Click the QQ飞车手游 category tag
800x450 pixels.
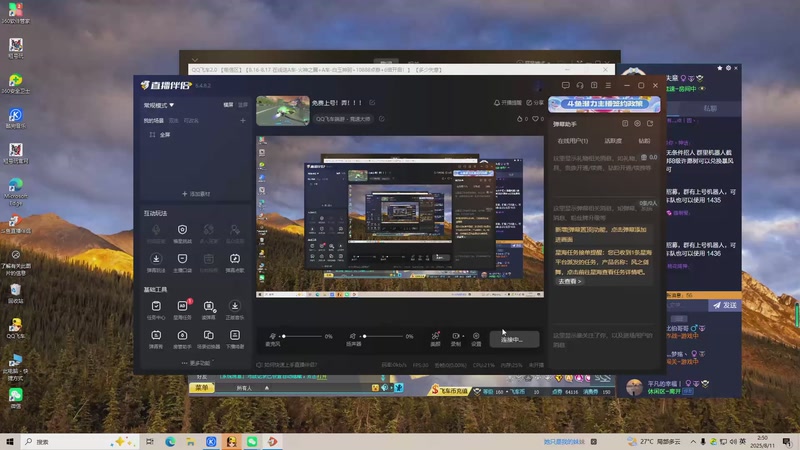coord(343,119)
